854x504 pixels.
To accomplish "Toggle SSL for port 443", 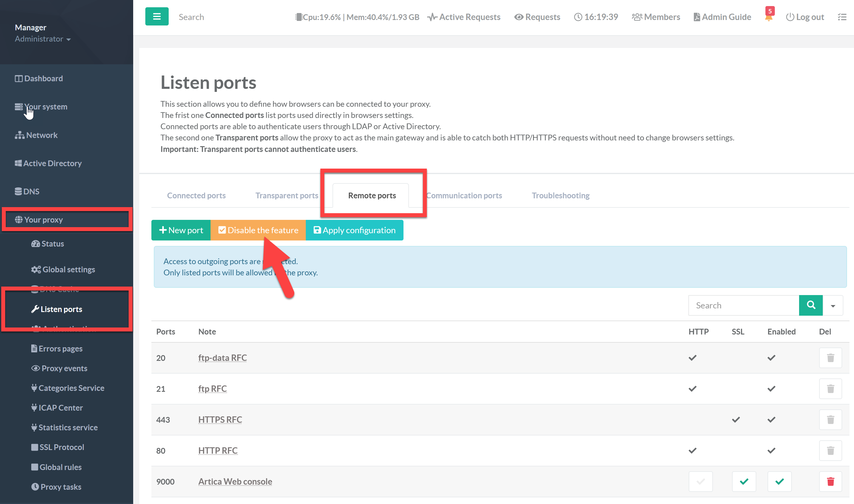I will (x=735, y=419).
